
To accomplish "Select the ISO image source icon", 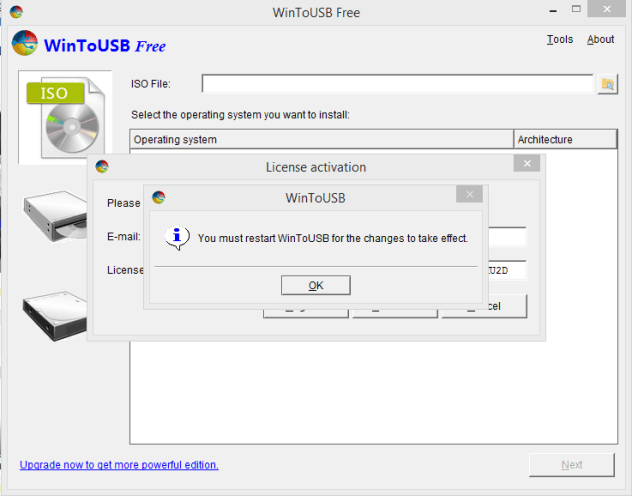I will tap(65, 117).
